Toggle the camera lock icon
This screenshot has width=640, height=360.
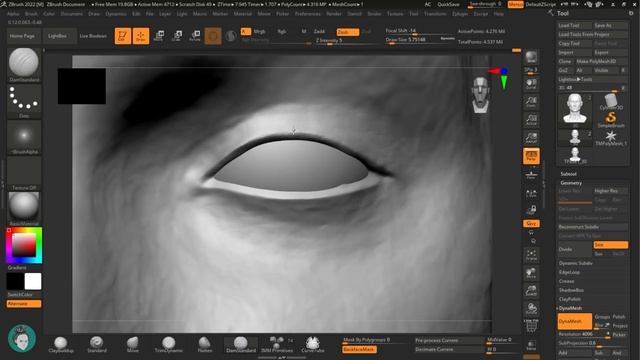[531, 210]
